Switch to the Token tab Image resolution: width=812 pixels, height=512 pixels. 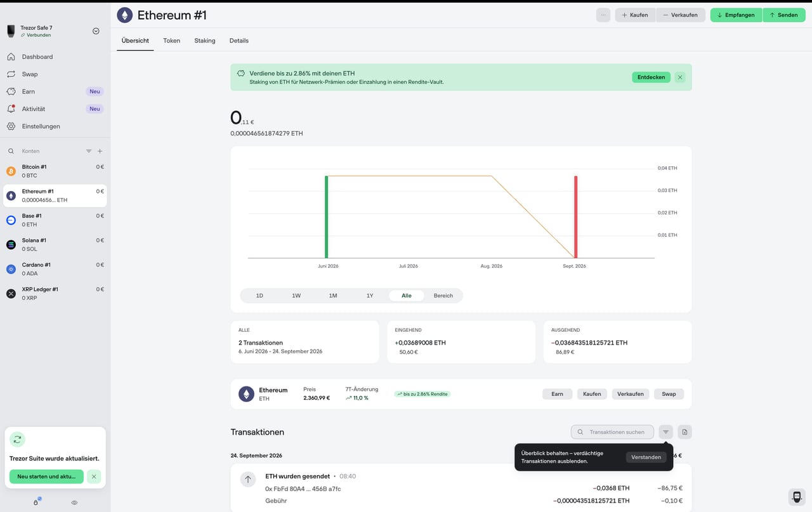tap(171, 41)
